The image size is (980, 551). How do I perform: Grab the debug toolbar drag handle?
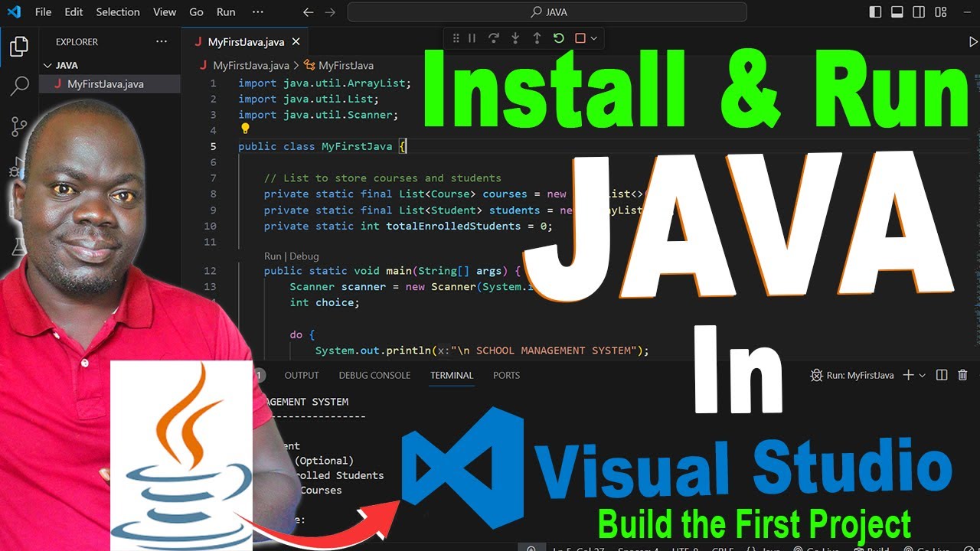tap(456, 38)
